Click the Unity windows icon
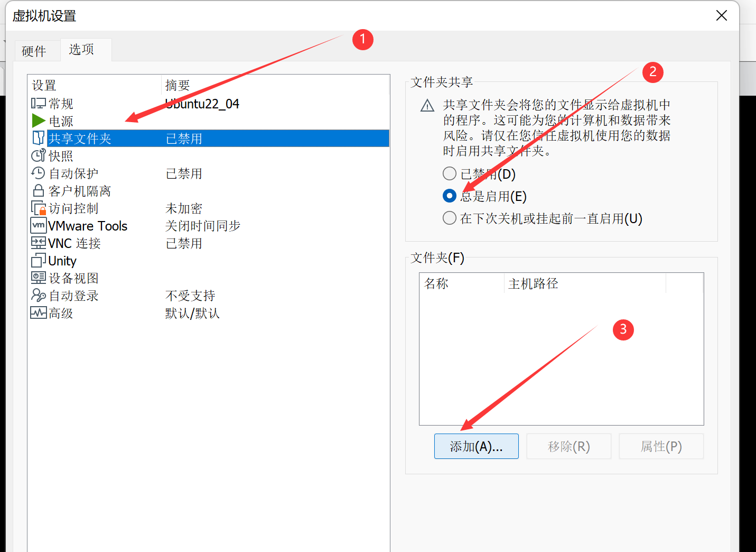The image size is (756, 552). (39, 260)
